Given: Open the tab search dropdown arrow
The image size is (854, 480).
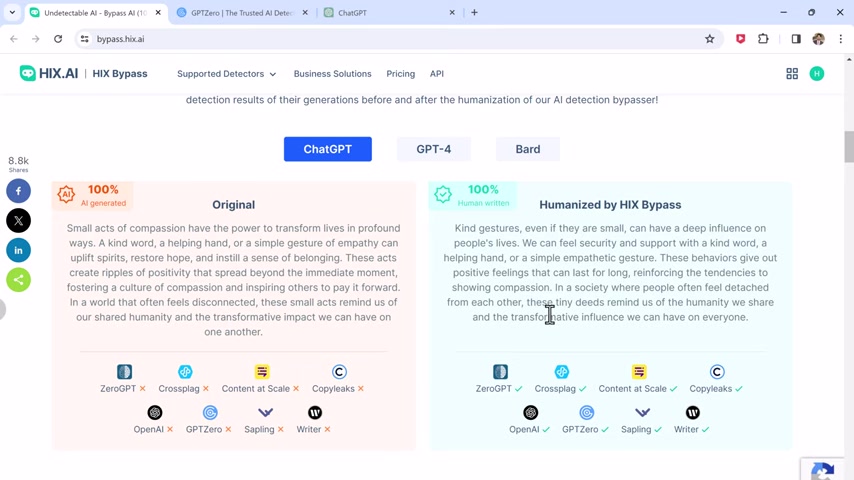Looking at the screenshot, I should 12,12.
